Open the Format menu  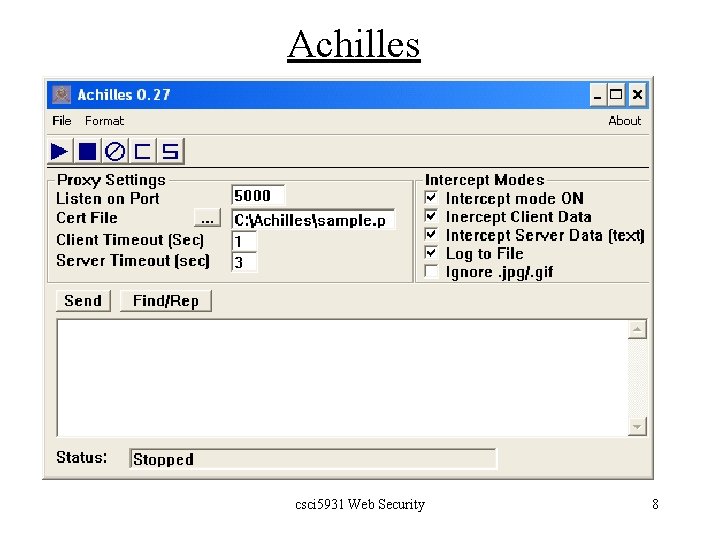click(104, 121)
